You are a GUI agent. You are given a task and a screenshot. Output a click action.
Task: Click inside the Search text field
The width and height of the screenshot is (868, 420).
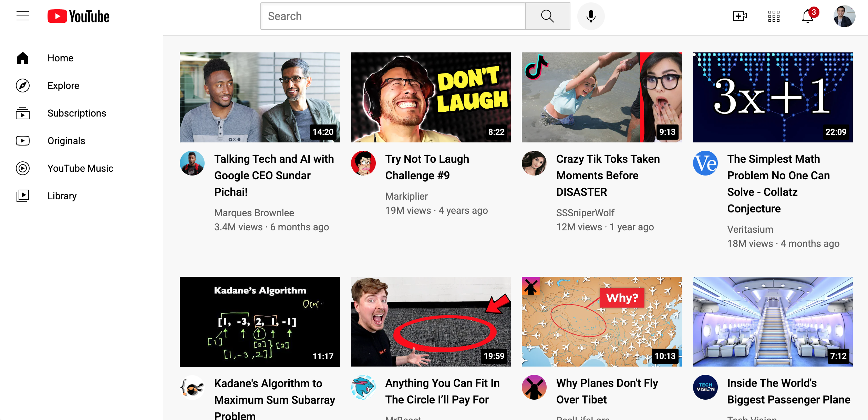tap(393, 16)
